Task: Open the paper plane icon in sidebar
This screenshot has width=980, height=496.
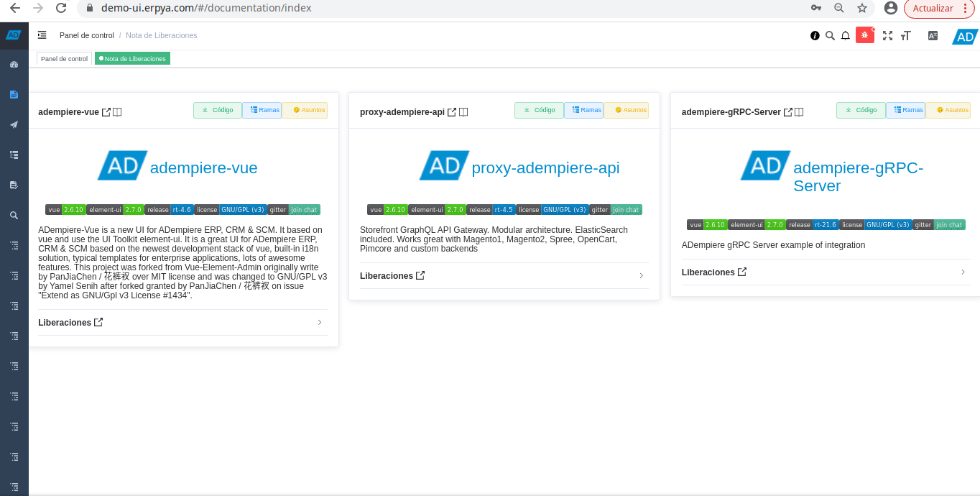Action: (x=14, y=124)
